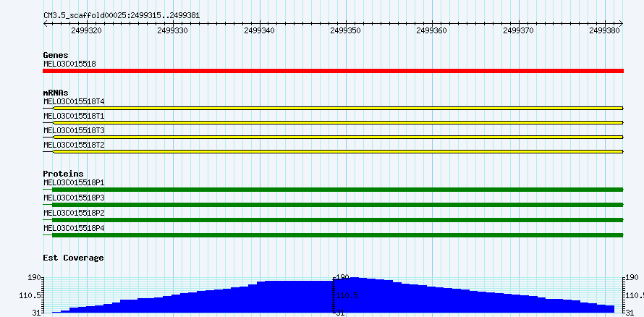Screen dimensions: 644x317
Task: Select the MELO3C015518P4 protein label
Action: click(x=74, y=228)
